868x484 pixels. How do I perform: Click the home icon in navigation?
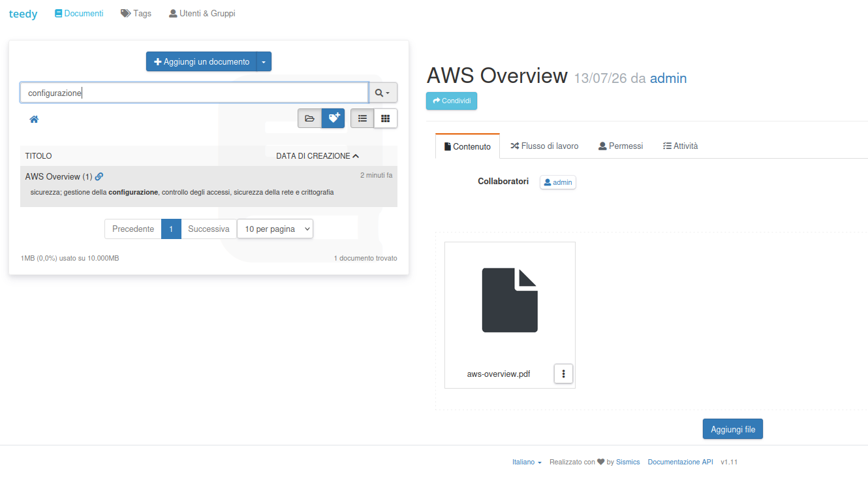tap(34, 120)
